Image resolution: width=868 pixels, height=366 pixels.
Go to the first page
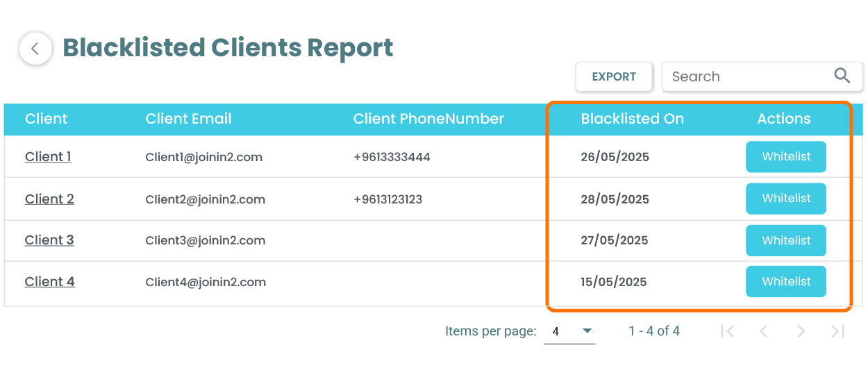[x=727, y=331]
